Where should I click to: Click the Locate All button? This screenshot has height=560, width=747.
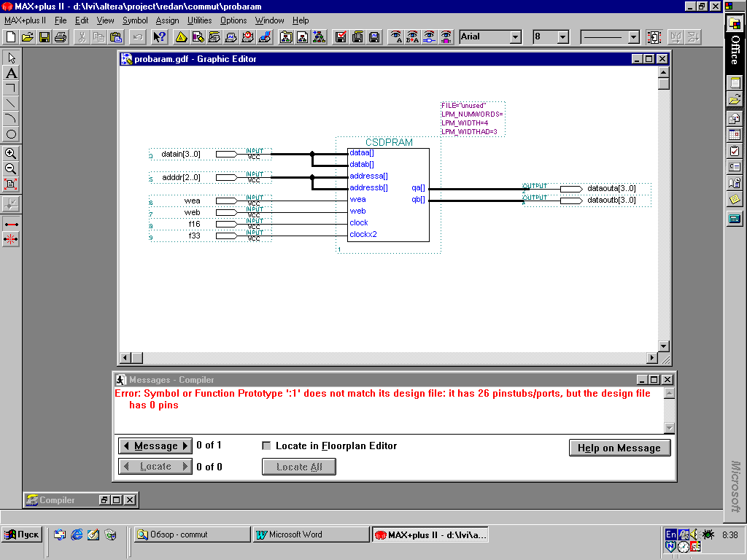(298, 467)
